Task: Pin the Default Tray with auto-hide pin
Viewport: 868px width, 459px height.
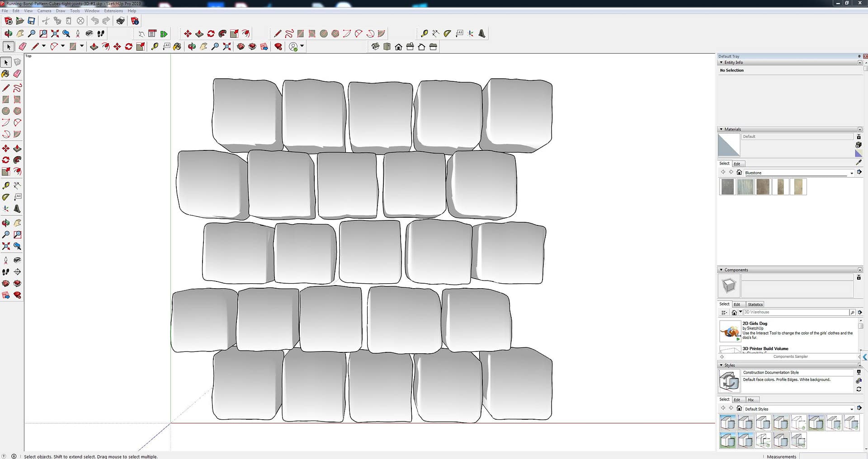Action: click(x=859, y=56)
